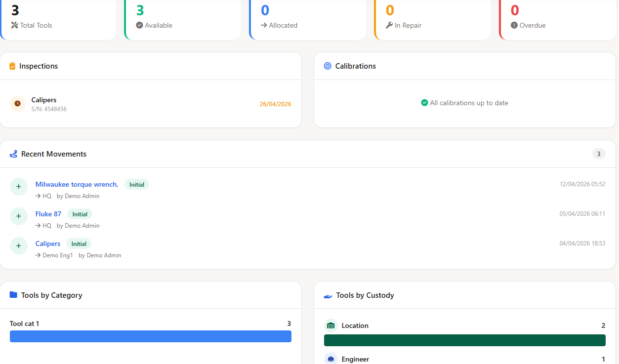This screenshot has width=619, height=364.
Task: Click the Tools by Category folder icon
Action: tap(13, 295)
